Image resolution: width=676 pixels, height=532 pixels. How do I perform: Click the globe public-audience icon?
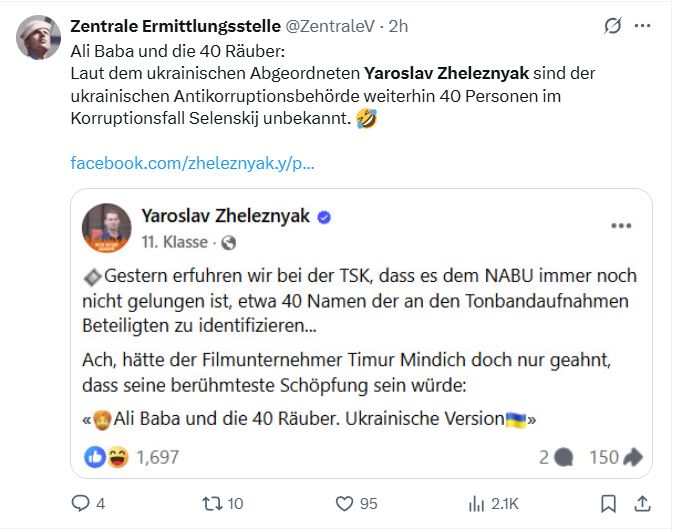click(x=228, y=242)
